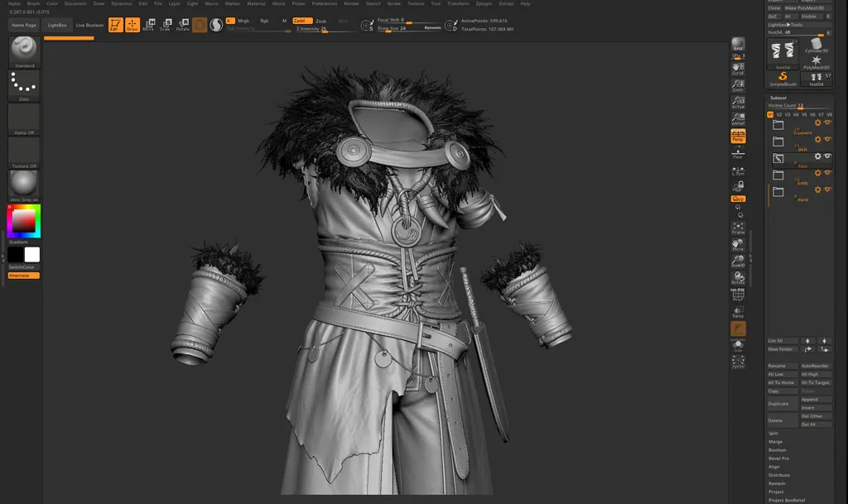Open Trousers folder gear settings
Image resolution: width=848 pixels, height=504 pixels.
click(x=817, y=122)
